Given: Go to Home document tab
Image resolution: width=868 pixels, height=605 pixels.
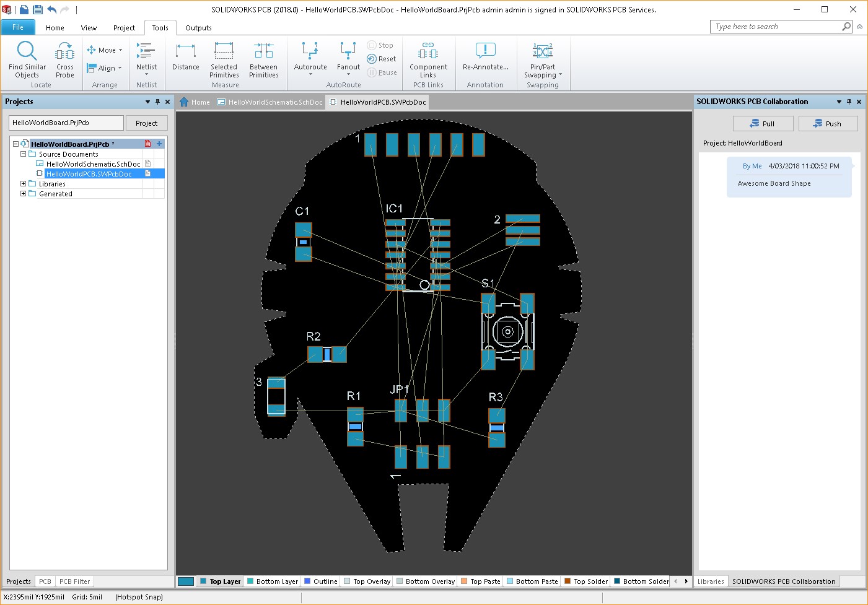Looking at the screenshot, I should point(195,102).
